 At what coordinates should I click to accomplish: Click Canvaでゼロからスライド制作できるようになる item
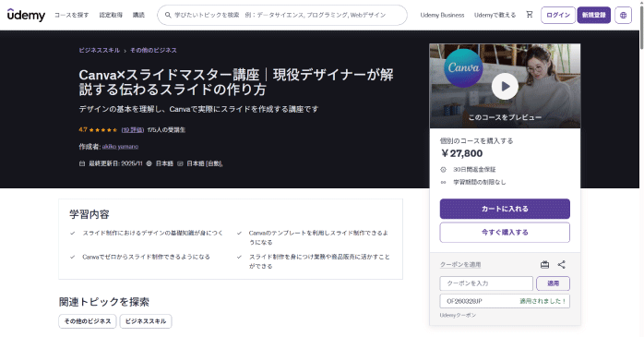click(146, 257)
